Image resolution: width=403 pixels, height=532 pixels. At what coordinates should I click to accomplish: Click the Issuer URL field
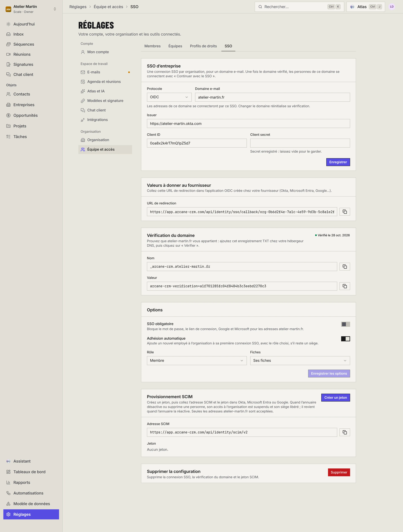(x=248, y=124)
